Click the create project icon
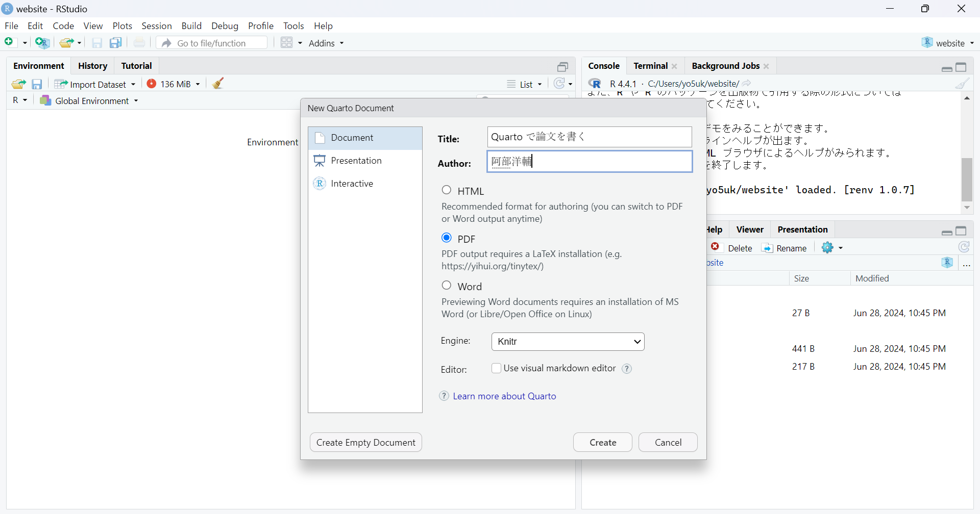980x514 pixels. tap(42, 43)
